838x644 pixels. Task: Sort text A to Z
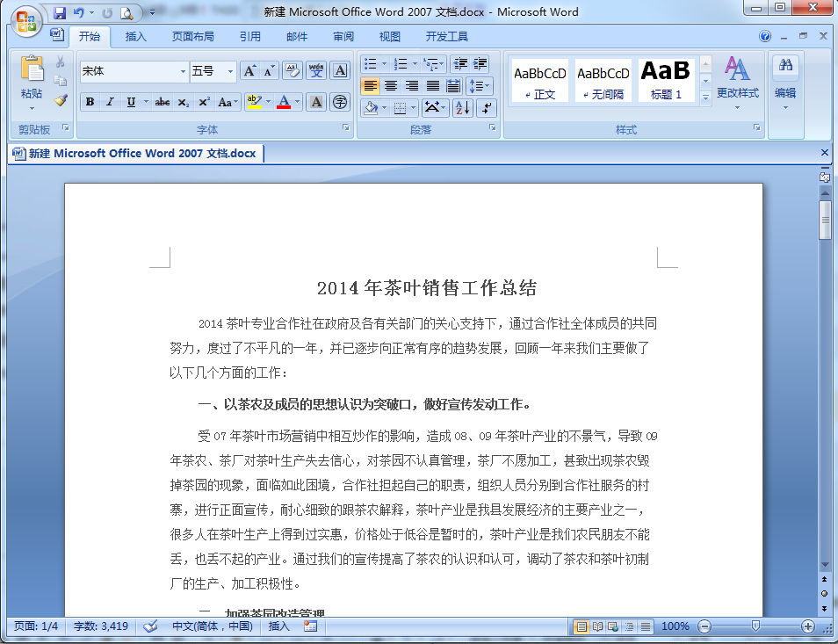[x=463, y=108]
